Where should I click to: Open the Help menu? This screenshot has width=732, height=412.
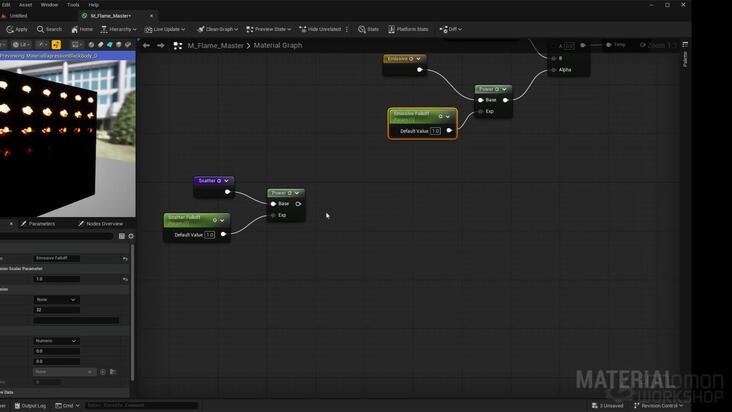tap(93, 5)
